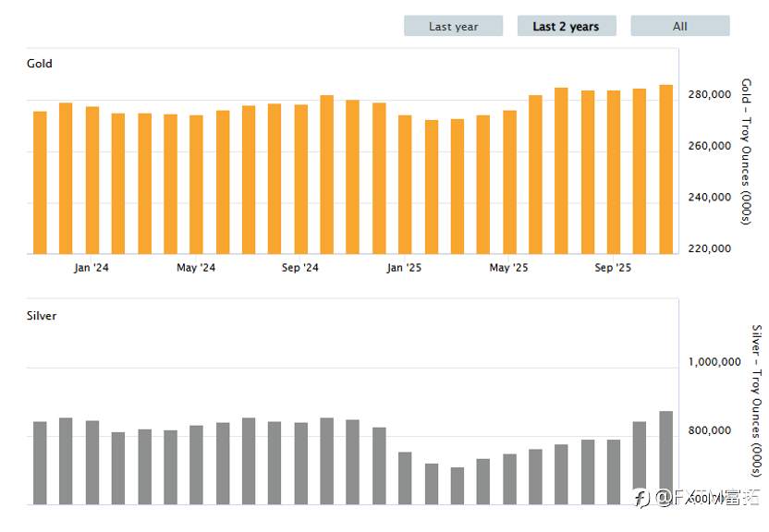Click the Gold chart title
This screenshot has width=769, height=532.
pos(39,64)
